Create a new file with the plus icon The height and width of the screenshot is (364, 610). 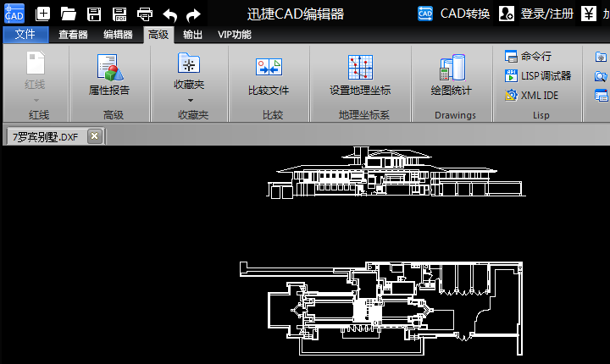[42, 14]
